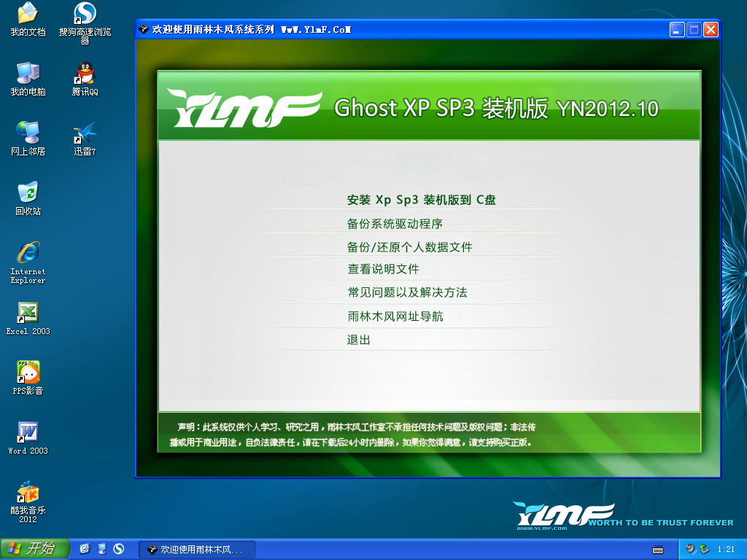Click 退出 to exit the installer
This screenshot has height=560, width=747.
point(358,340)
